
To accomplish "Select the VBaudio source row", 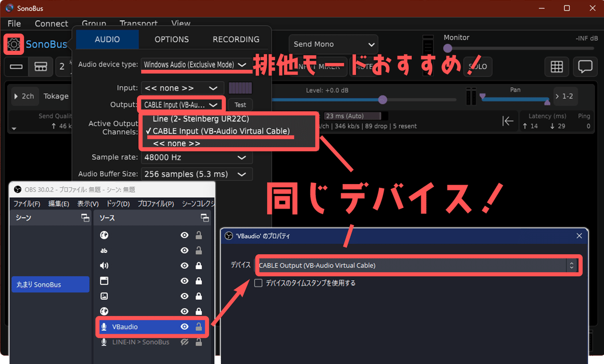I will 152,327.
